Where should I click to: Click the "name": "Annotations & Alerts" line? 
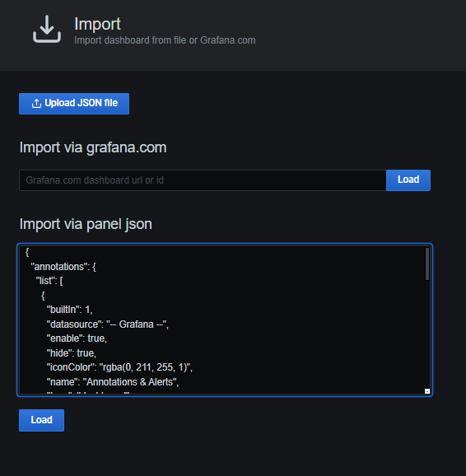click(113, 382)
